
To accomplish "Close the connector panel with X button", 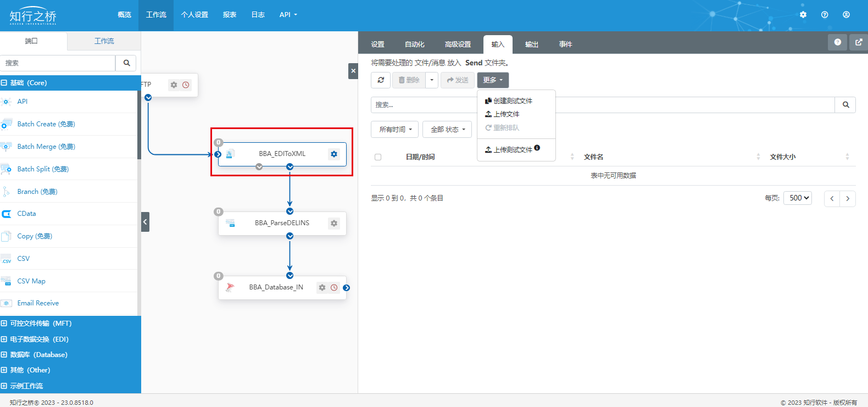I will pos(353,71).
